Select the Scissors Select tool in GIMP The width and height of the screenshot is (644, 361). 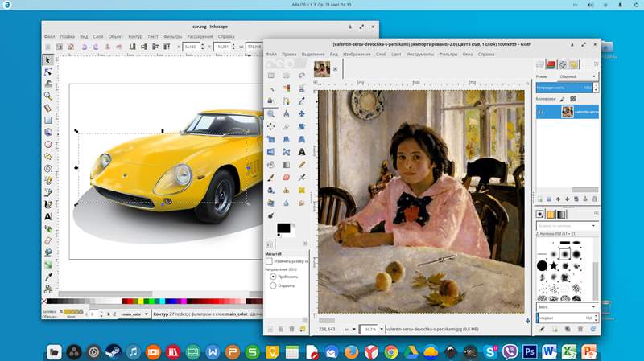pos(301,88)
